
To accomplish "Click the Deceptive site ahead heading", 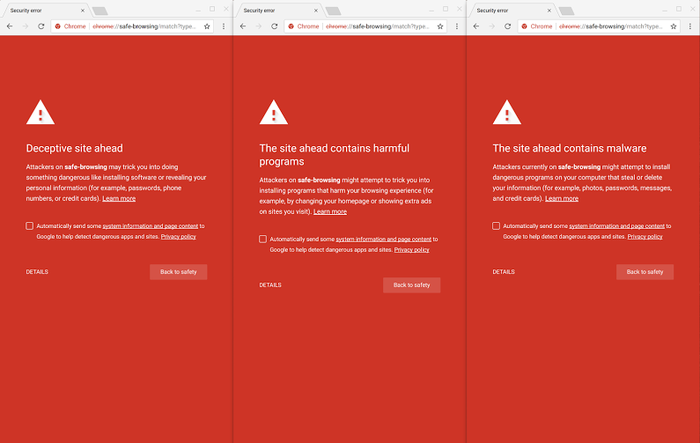I will click(x=75, y=148).
